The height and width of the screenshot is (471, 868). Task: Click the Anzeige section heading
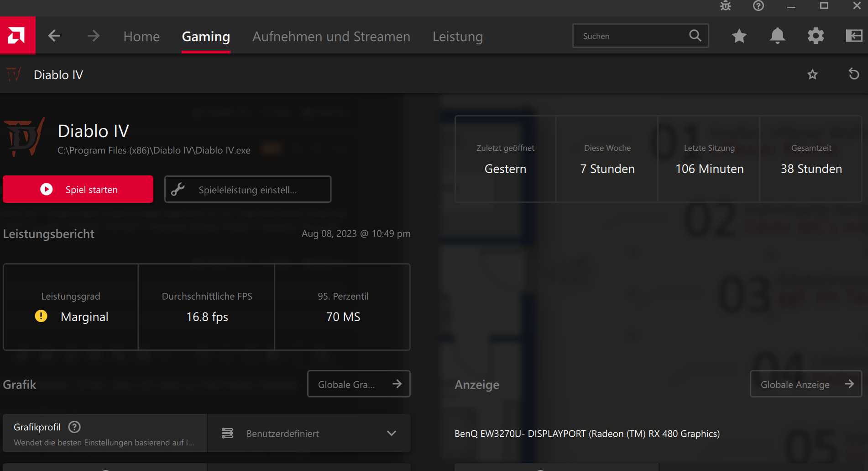477,385
